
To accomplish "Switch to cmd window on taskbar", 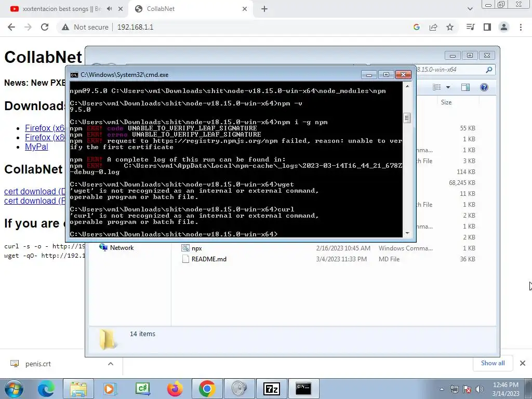I will pyautogui.click(x=303, y=389).
